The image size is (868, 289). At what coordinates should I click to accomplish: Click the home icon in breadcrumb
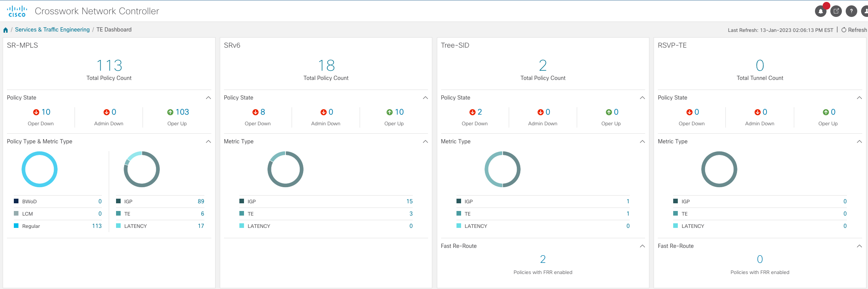tap(5, 30)
